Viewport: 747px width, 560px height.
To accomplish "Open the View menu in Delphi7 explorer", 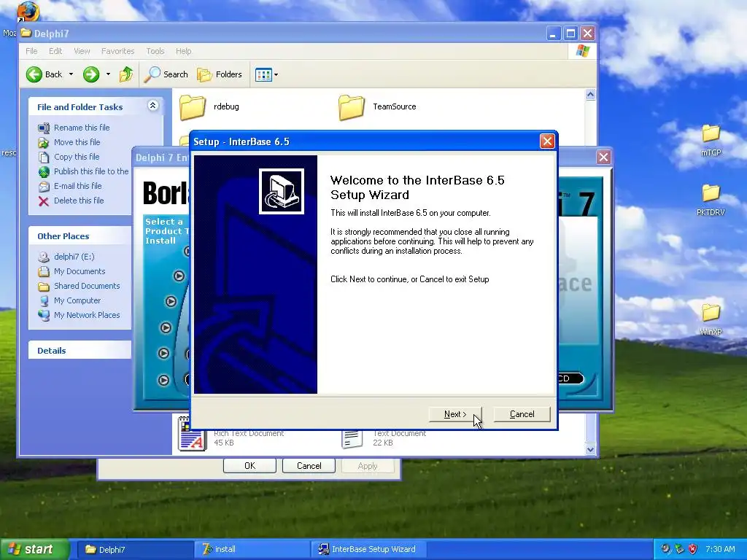I will (82, 51).
